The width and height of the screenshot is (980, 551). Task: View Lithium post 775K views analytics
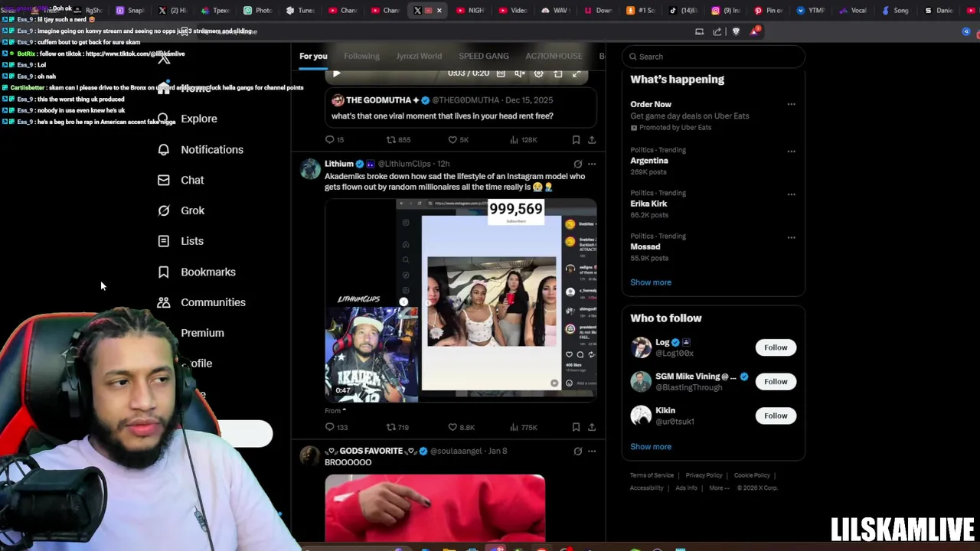click(x=523, y=428)
